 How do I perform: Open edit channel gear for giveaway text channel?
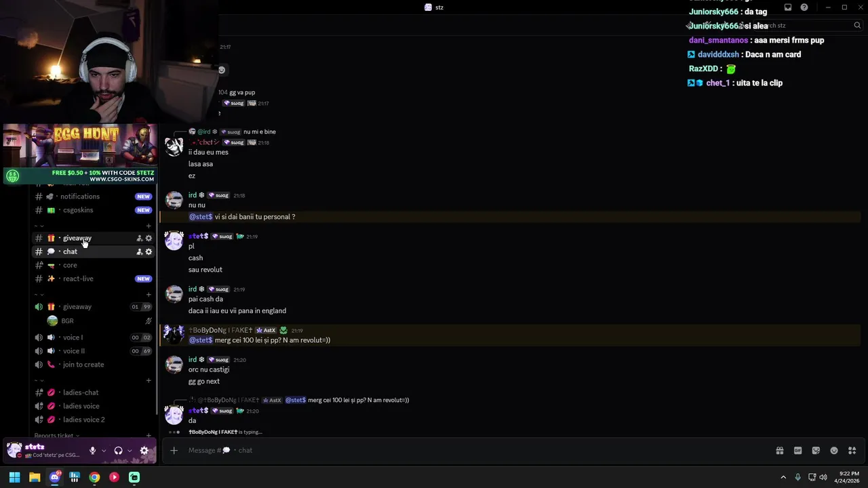[149, 238]
